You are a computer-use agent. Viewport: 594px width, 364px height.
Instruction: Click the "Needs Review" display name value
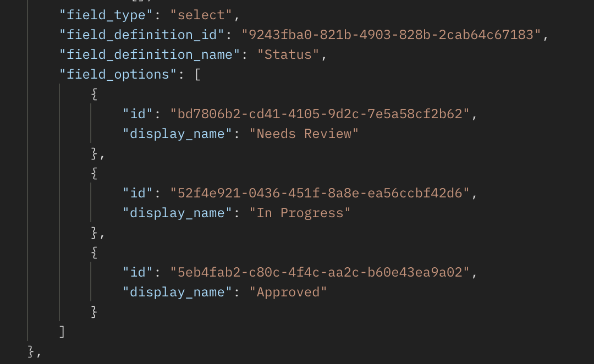point(307,134)
